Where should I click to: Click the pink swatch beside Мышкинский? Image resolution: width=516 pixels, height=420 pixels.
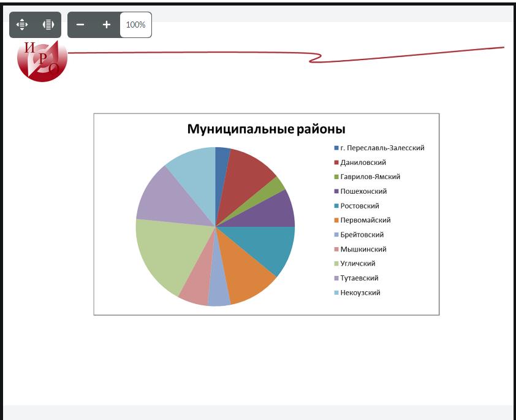tap(336, 249)
